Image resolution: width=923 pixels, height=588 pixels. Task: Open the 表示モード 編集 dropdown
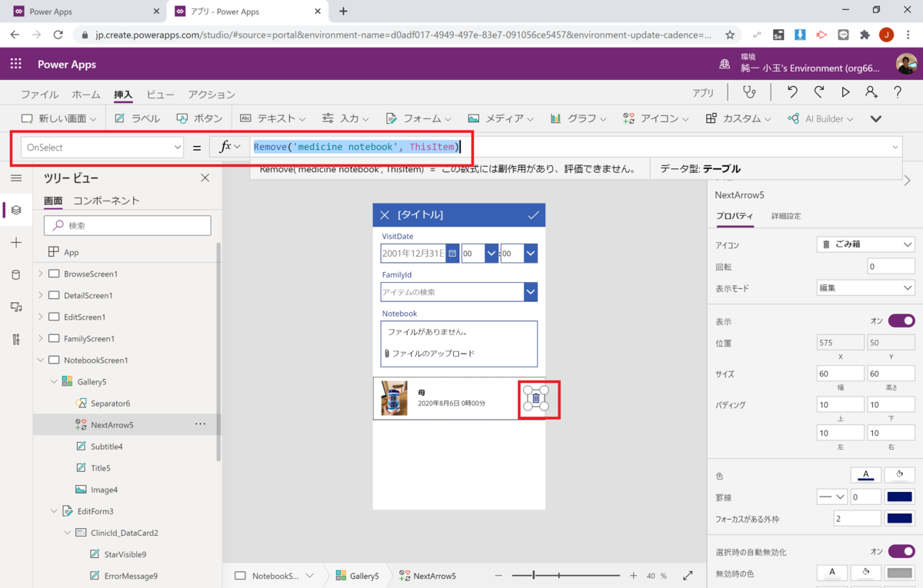click(x=865, y=288)
